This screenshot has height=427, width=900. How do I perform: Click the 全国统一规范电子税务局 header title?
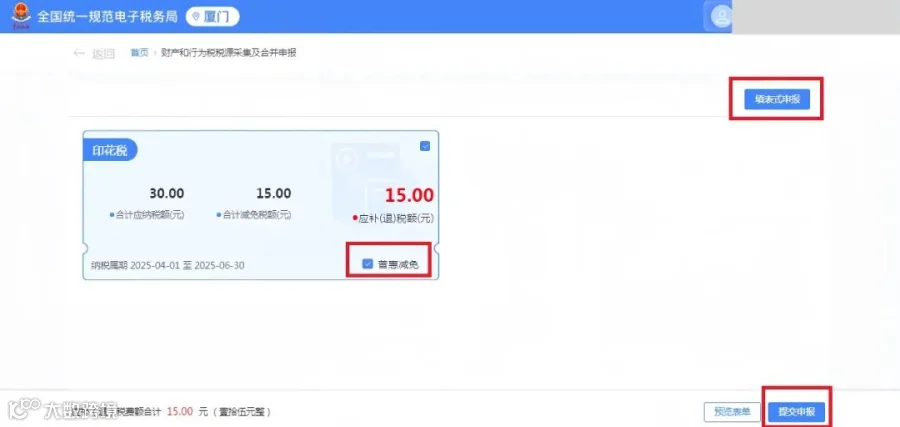point(103,16)
